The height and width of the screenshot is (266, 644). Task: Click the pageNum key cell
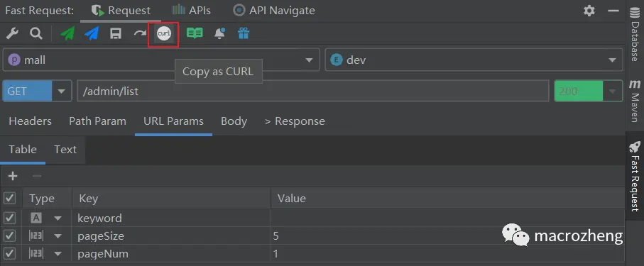point(171,254)
